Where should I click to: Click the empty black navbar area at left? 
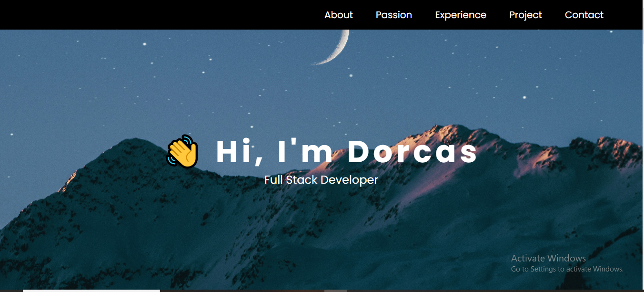point(143,15)
